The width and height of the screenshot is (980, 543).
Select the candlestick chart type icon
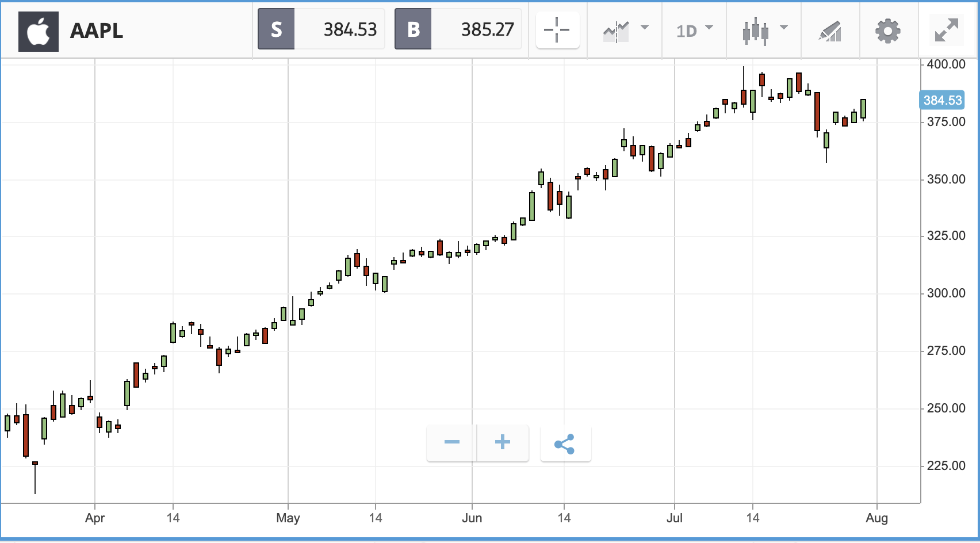coord(756,31)
